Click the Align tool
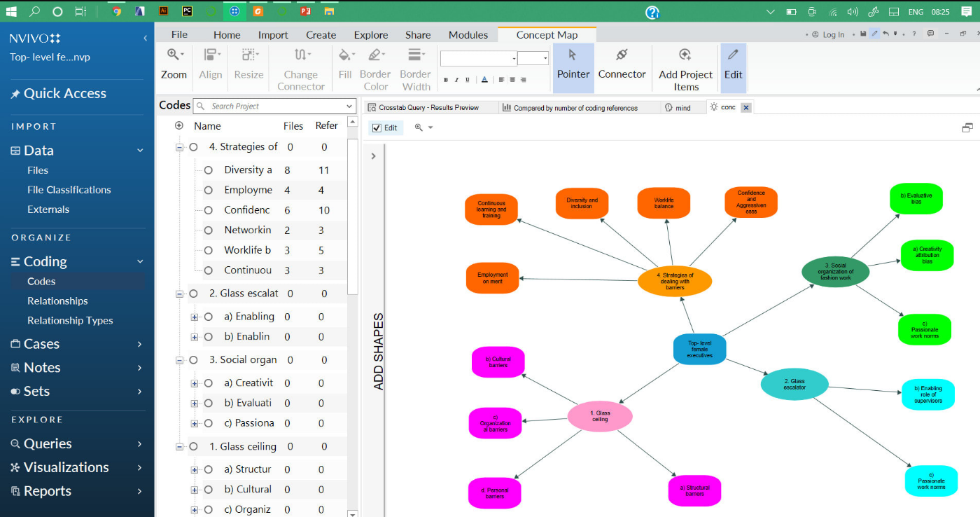 point(210,66)
